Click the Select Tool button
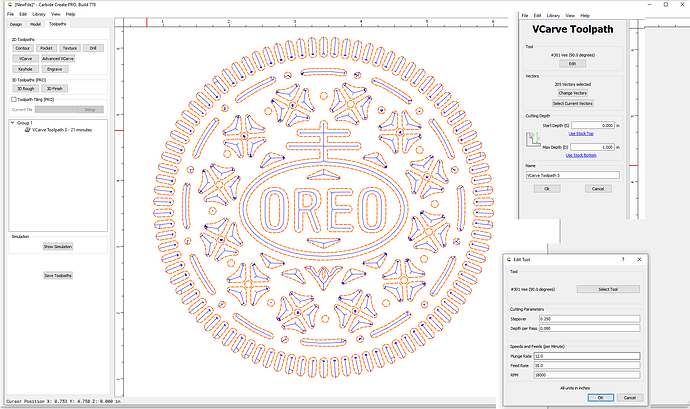690x409 pixels. click(x=608, y=289)
